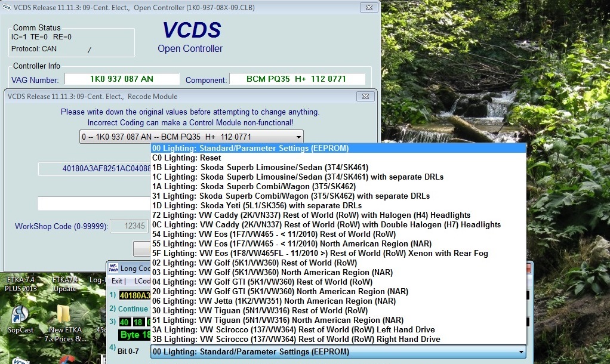This screenshot has height=364, width=610.
Task: Click the Bit 0-7 label
Action: (x=128, y=351)
